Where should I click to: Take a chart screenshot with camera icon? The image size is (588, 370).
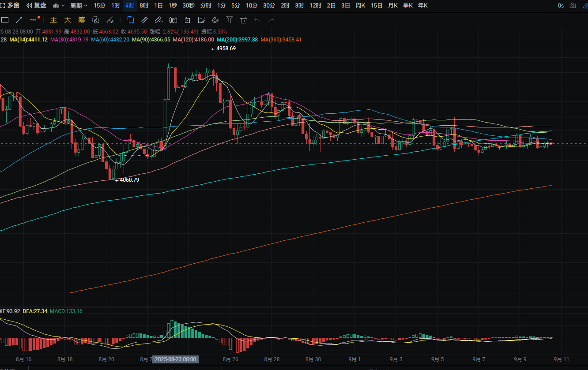click(x=573, y=6)
